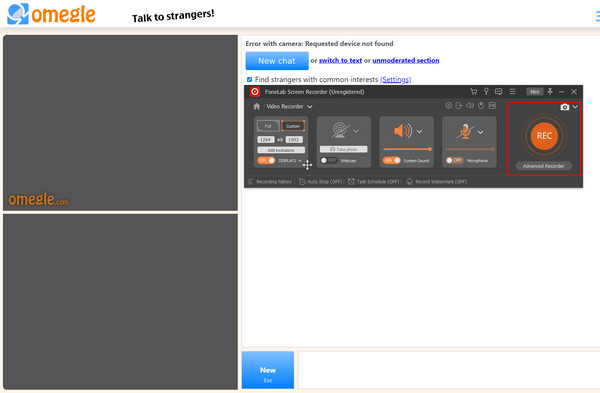Select Full screen recording area
This screenshot has height=393, width=600.
268,126
